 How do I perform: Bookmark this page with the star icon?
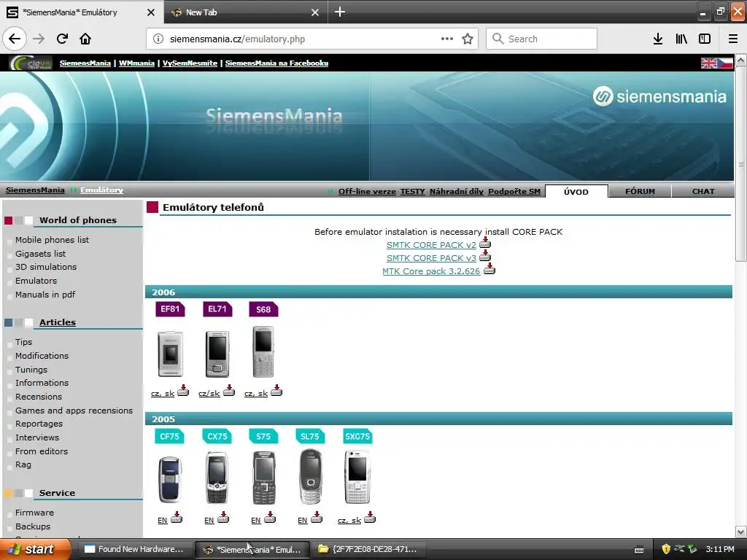(468, 39)
